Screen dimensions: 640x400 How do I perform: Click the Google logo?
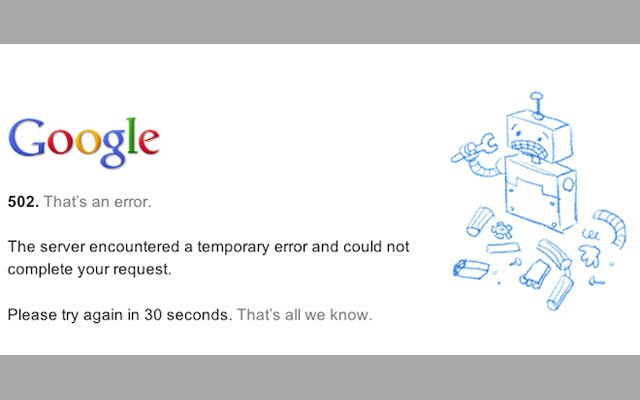[84, 142]
